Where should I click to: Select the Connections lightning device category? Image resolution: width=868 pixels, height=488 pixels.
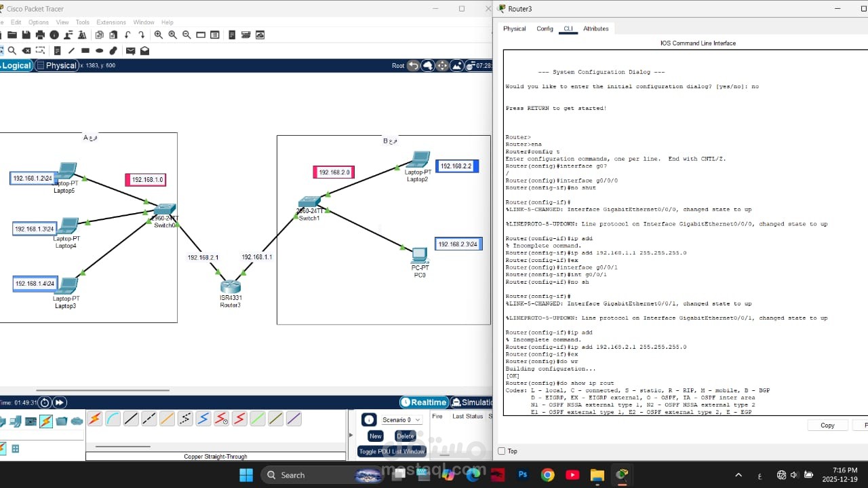tap(46, 421)
